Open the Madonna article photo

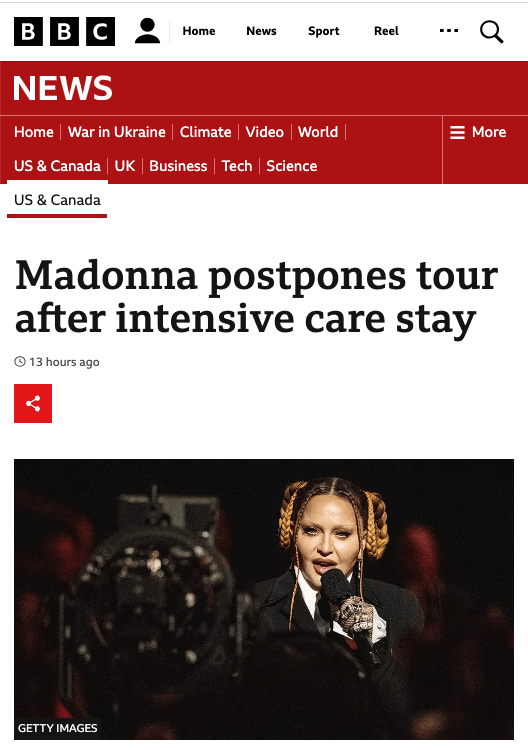[264, 599]
